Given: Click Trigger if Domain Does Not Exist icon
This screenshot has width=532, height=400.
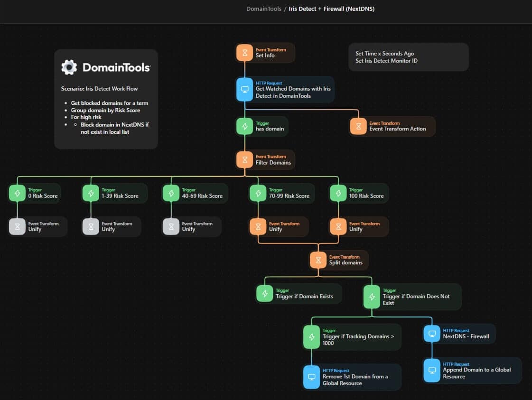Looking at the screenshot, I should tap(372, 297).
